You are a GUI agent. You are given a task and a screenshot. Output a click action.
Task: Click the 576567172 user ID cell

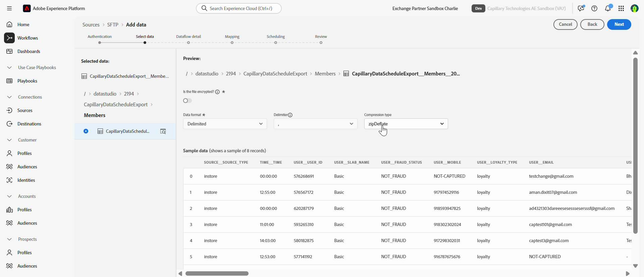(304, 192)
